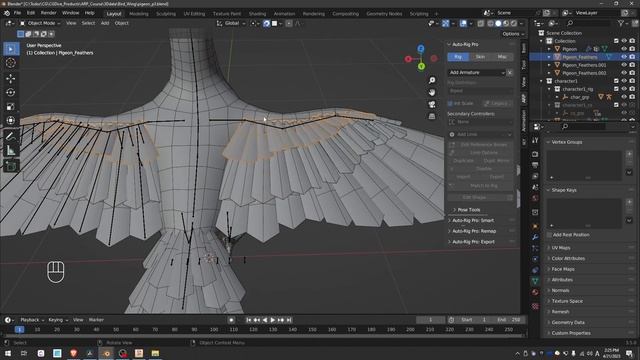Open the Modifiers wrench properties tab
The height and width of the screenshot is (360, 640).
(x=535, y=237)
